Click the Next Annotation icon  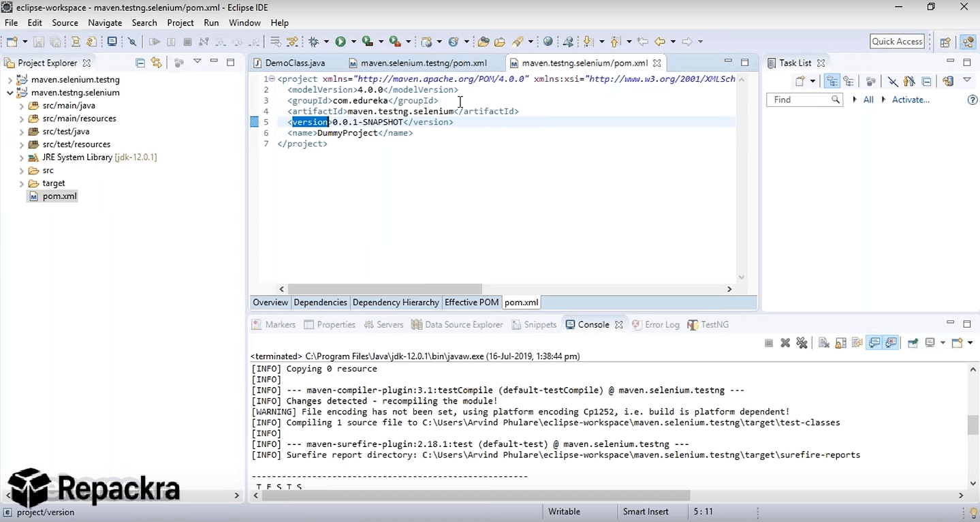coord(588,42)
